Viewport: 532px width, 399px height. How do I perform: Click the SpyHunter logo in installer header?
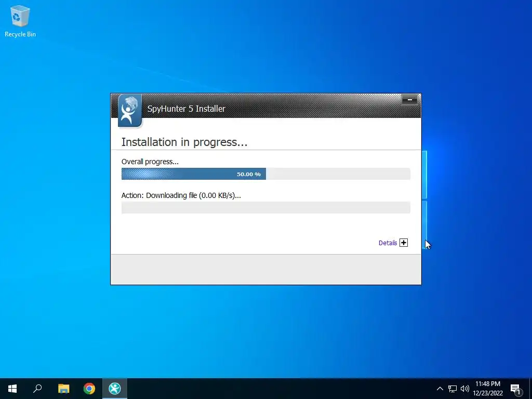pyautogui.click(x=129, y=111)
